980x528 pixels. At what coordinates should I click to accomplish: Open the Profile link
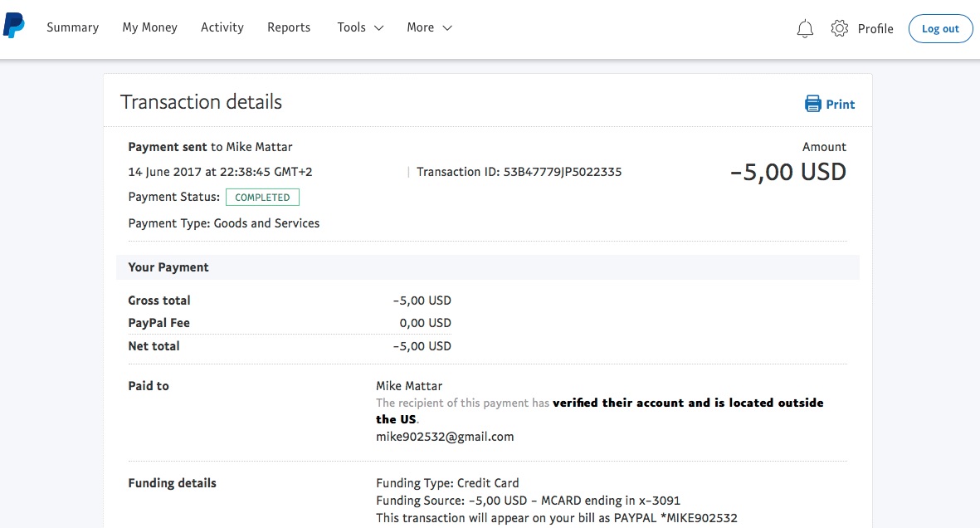(875, 29)
